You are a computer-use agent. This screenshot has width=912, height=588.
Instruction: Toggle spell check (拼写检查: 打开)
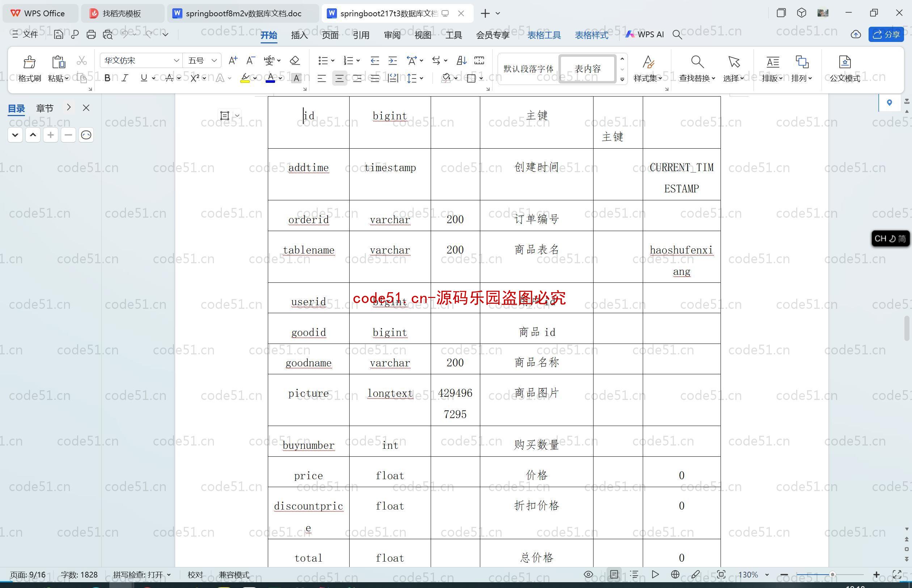(142, 575)
